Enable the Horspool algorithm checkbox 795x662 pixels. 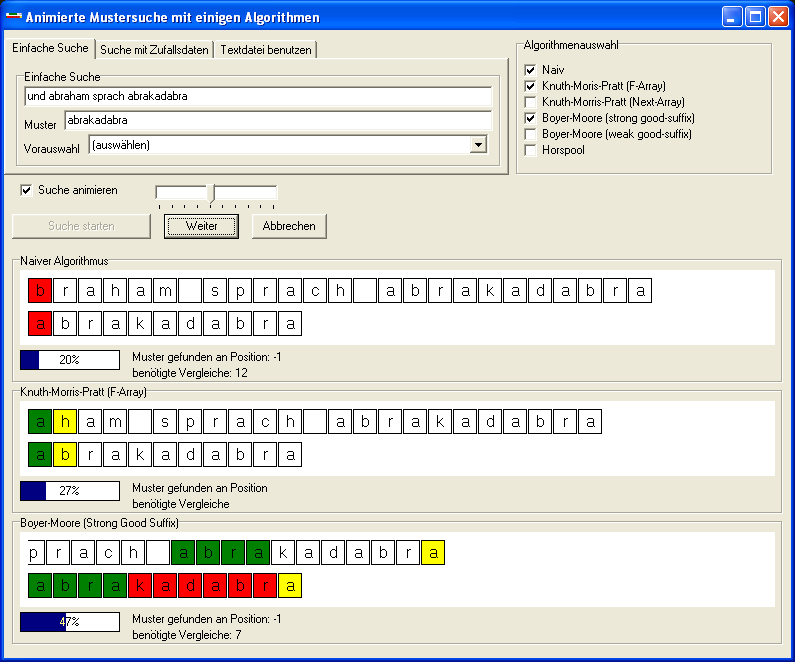point(531,150)
